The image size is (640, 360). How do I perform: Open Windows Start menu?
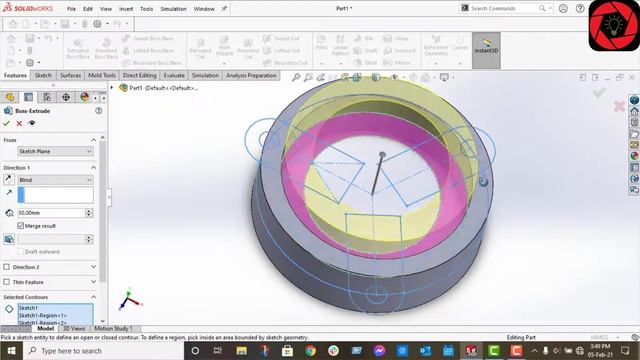click(11, 351)
